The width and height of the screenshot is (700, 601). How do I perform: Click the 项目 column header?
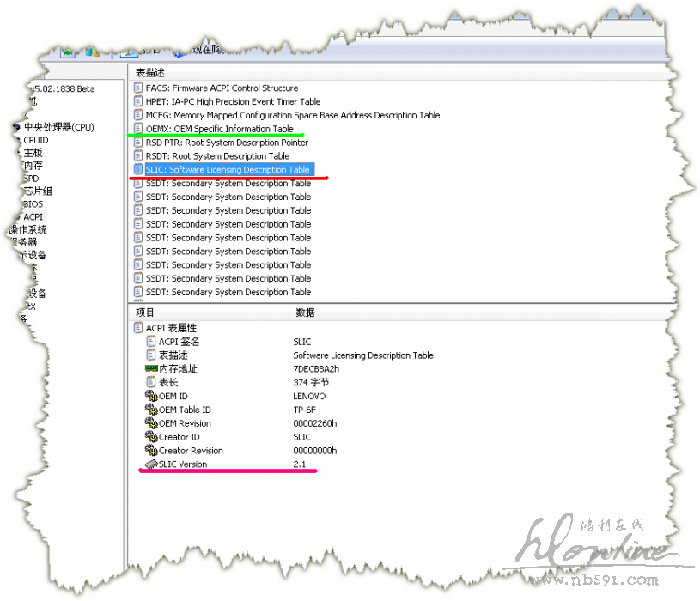pos(145,313)
